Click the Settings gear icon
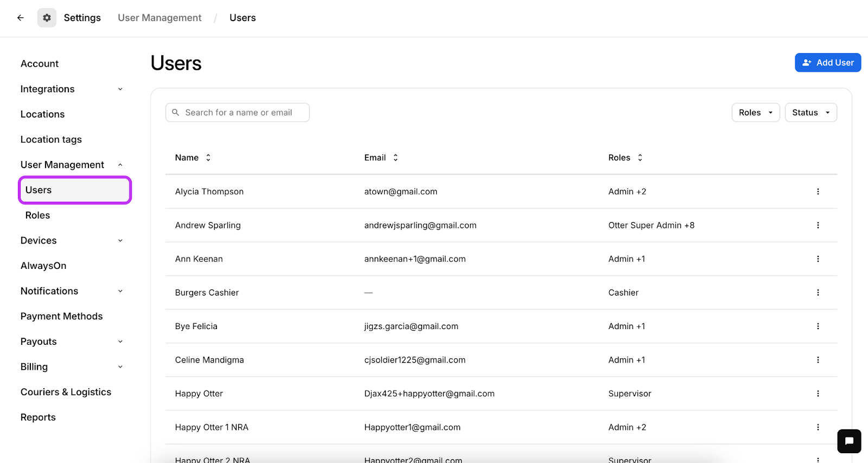The image size is (868, 463). (47, 18)
